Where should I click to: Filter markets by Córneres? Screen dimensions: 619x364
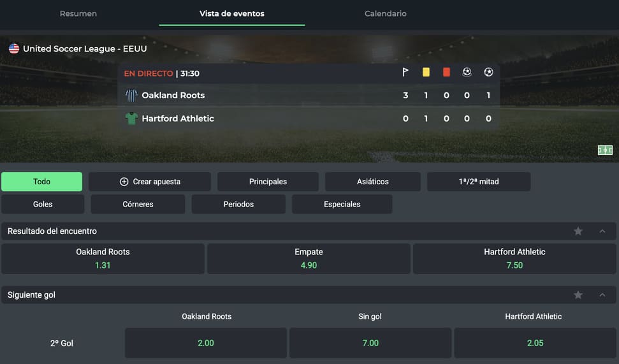138,205
